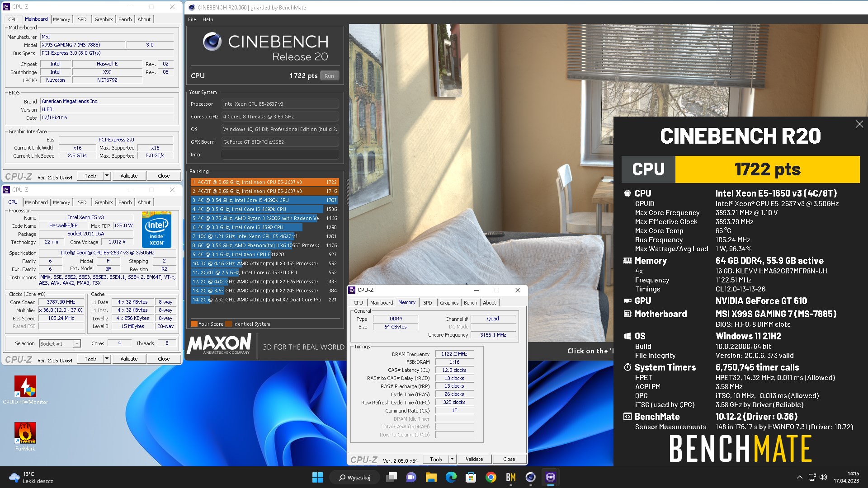
Task: Open the Cinebench File menu
Action: tap(192, 19)
